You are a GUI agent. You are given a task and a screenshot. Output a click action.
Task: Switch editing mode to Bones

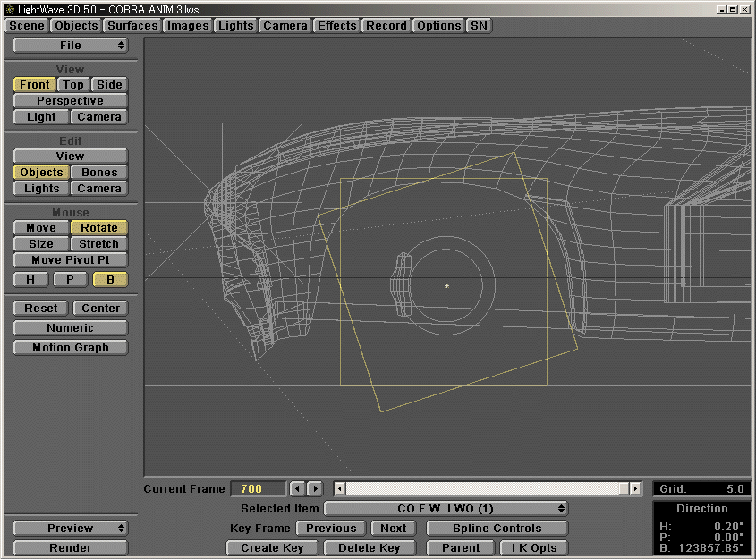tap(98, 172)
